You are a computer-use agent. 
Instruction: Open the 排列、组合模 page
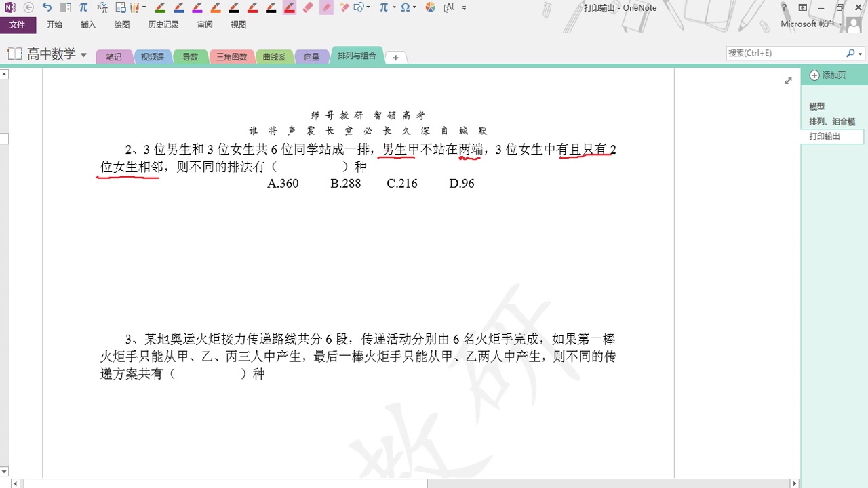click(x=832, y=122)
